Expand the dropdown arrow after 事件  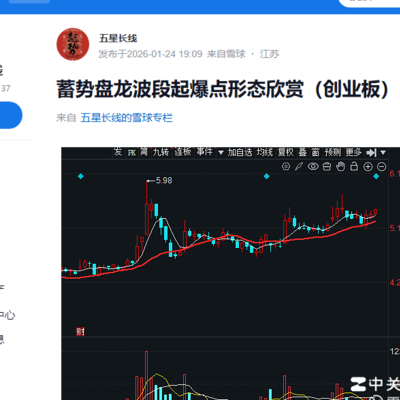tap(220, 153)
